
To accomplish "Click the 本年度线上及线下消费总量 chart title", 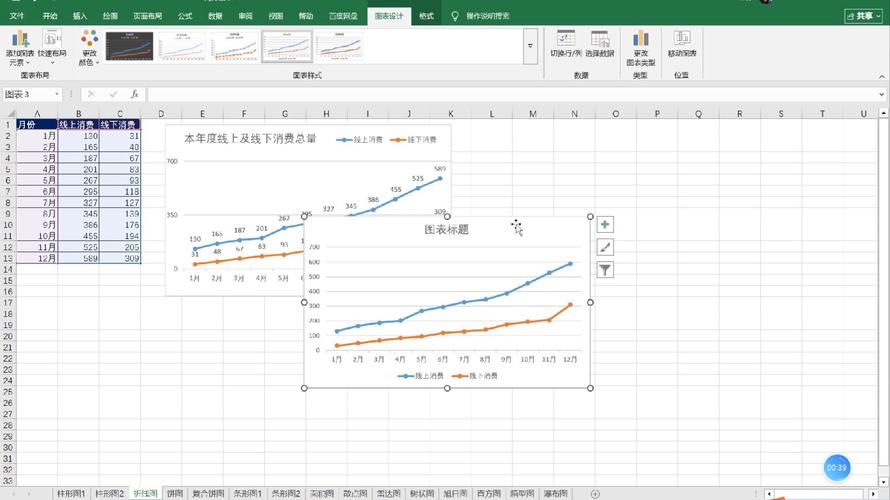I will 250,138.
